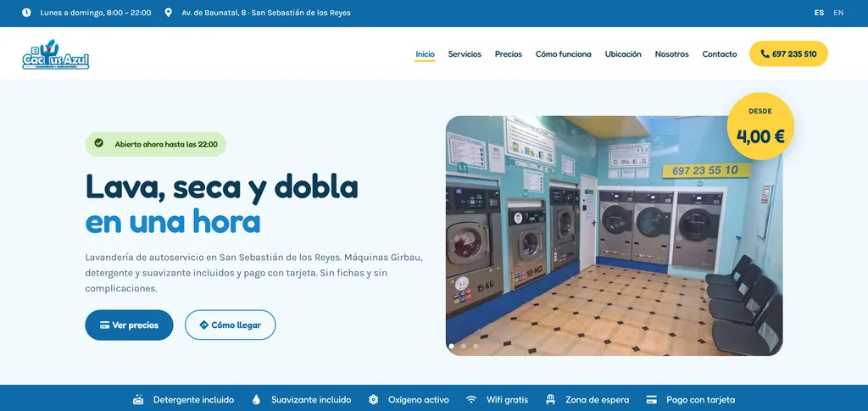Click the Zona de espera label

coord(597,399)
